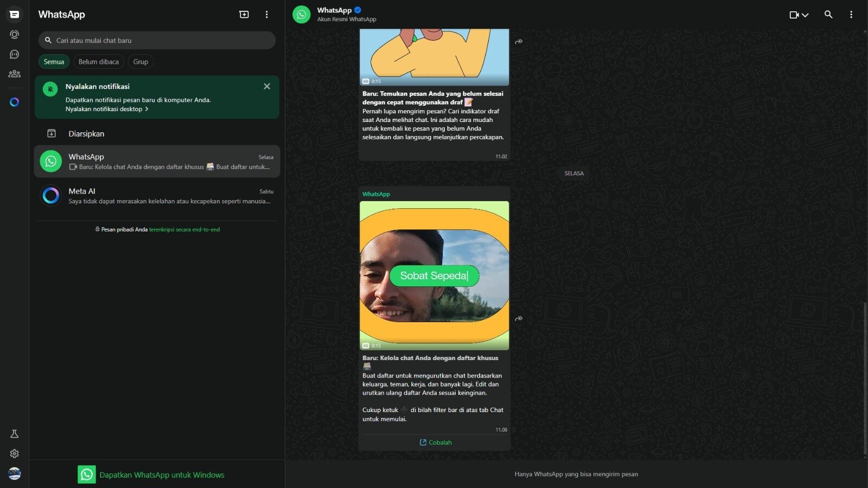Click the 11.02 message timestamp
Screen dimensions: 868x488
[x=501, y=156]
